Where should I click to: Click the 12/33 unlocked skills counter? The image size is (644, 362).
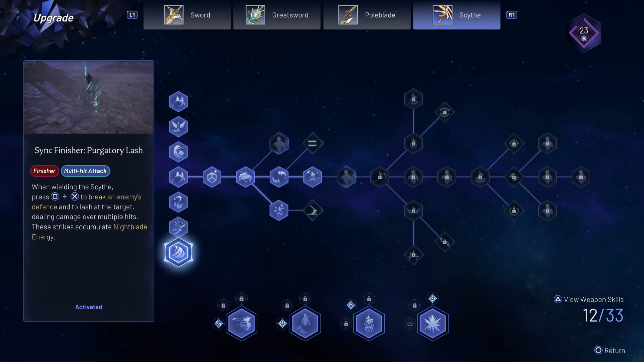point(603,315)
